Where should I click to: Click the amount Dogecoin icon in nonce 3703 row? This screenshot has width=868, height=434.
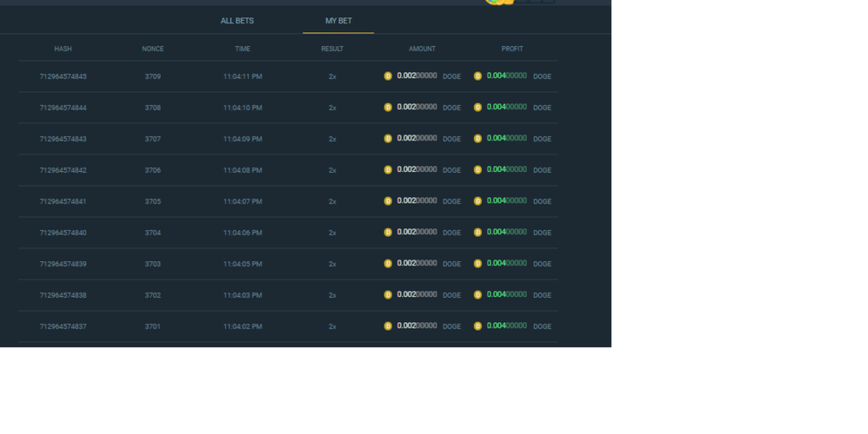pyautogui.click(x=388, y=264)
